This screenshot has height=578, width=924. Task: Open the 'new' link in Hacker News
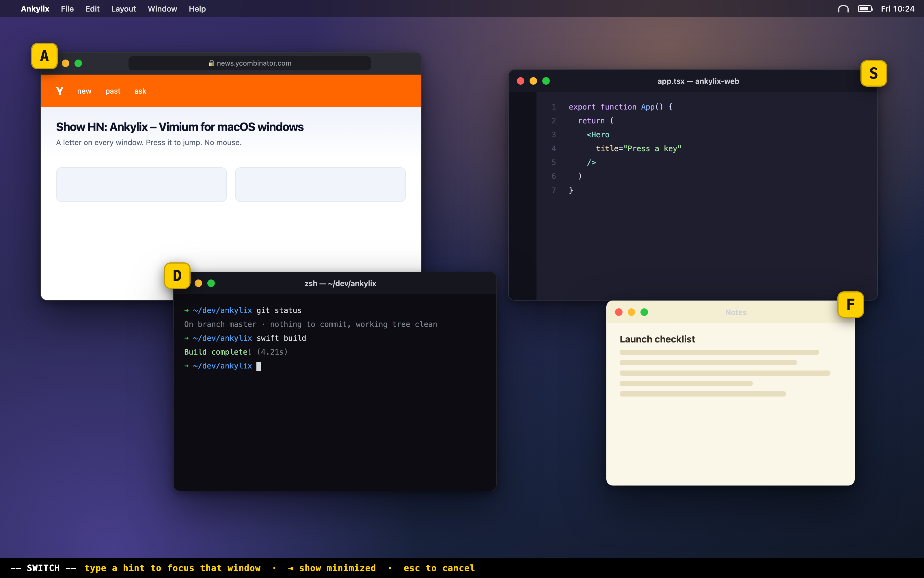click(x=84, y=91)
